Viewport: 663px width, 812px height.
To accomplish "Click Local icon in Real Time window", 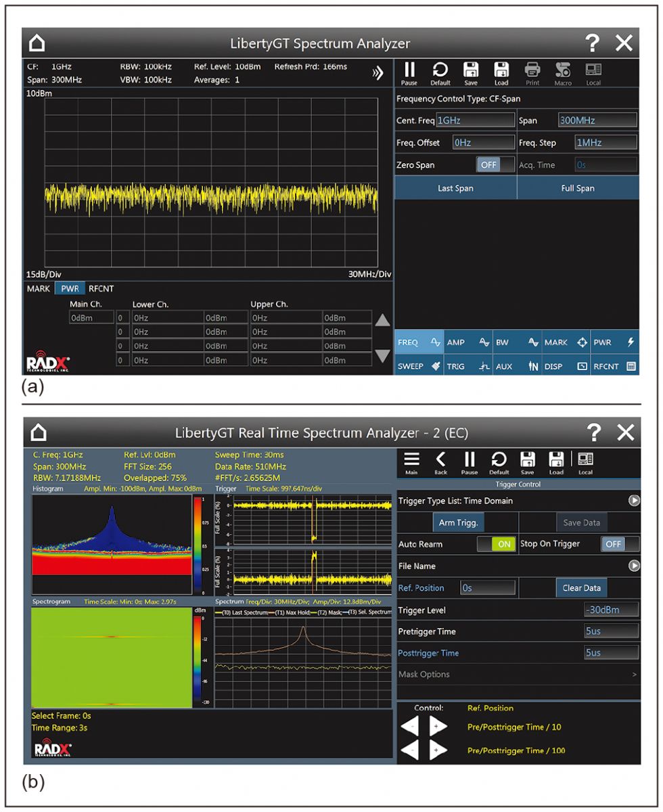I will (585, 463).
